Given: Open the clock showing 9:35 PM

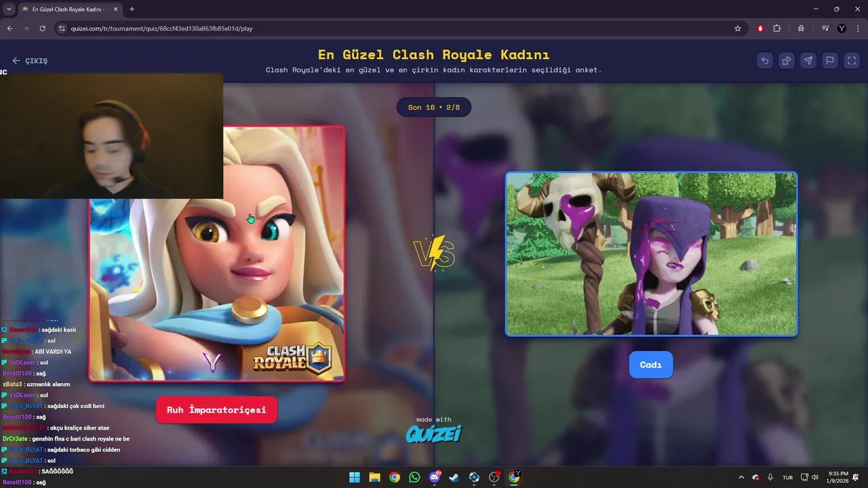Looking at the screenshot, I should point(838,477).
